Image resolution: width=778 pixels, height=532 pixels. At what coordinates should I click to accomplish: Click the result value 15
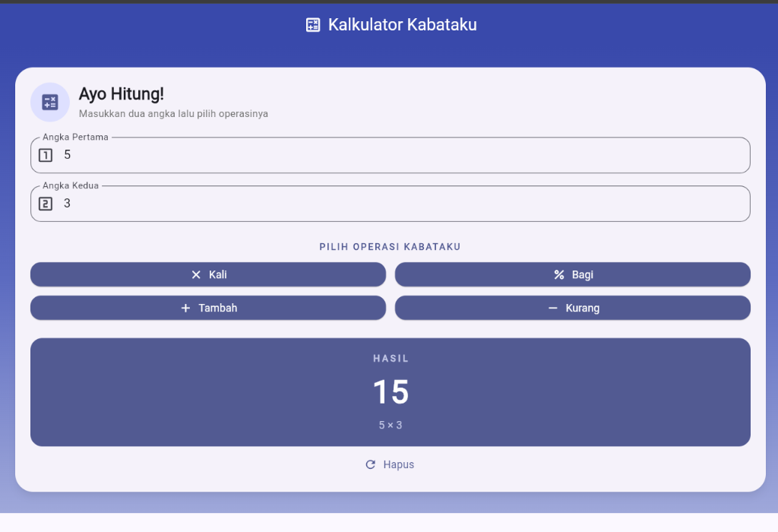[391, 392]
